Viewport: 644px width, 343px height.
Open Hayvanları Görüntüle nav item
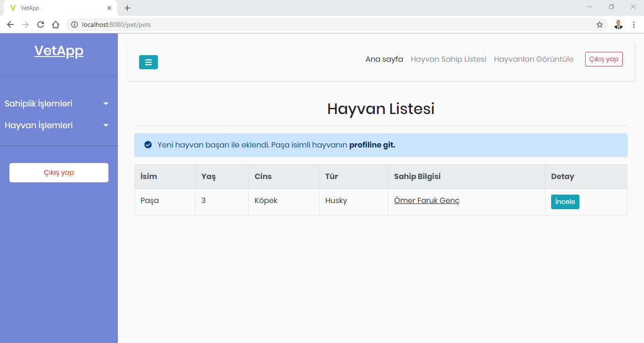533,59
